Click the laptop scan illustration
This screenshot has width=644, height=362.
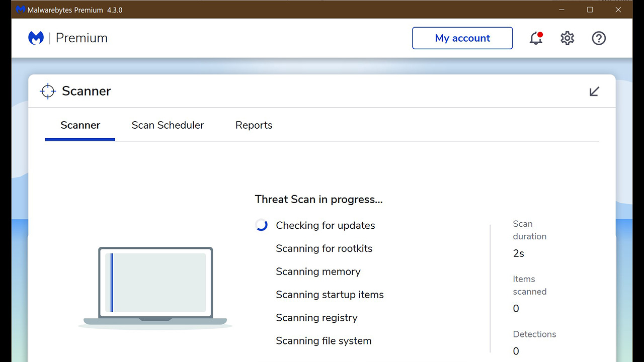click(155, 288)
